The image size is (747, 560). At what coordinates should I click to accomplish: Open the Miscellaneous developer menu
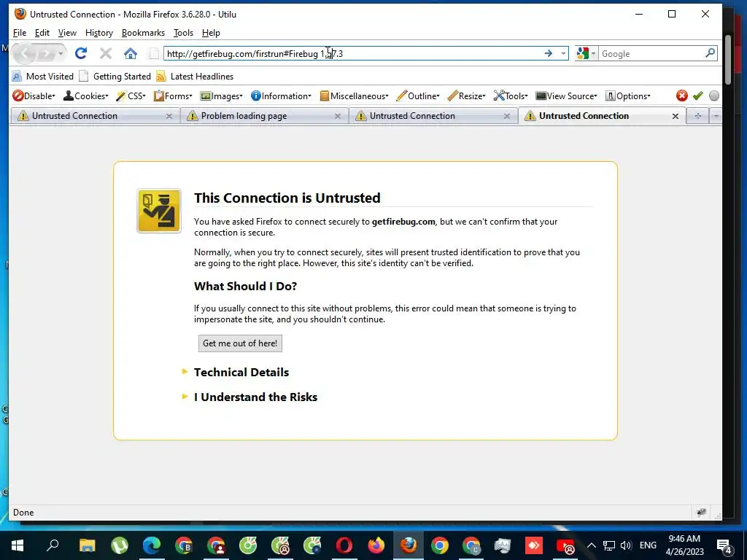[x=354, y=96]
